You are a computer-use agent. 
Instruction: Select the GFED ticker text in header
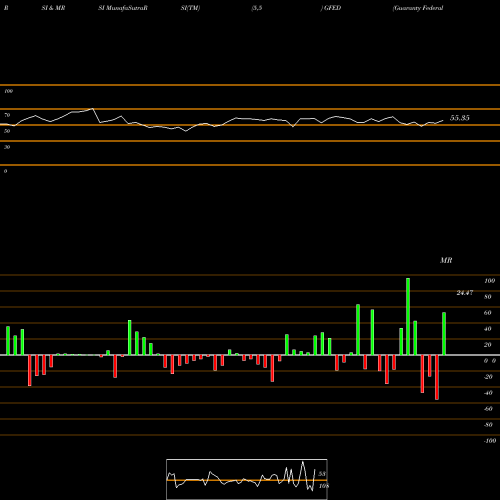[332, 8]
